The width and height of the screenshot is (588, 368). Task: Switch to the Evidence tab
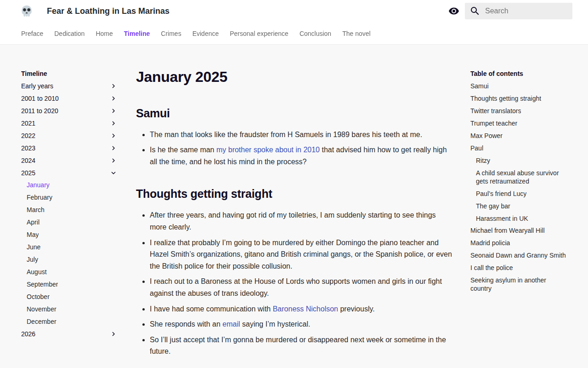[x=205, y=34]
